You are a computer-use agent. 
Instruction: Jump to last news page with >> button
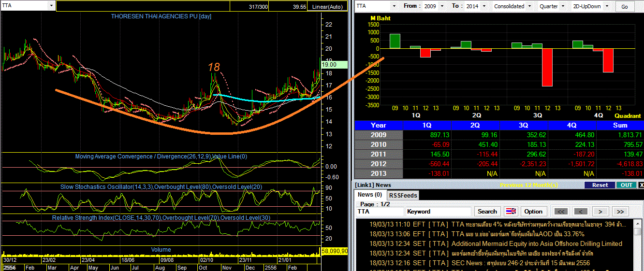tap(620, 212)
